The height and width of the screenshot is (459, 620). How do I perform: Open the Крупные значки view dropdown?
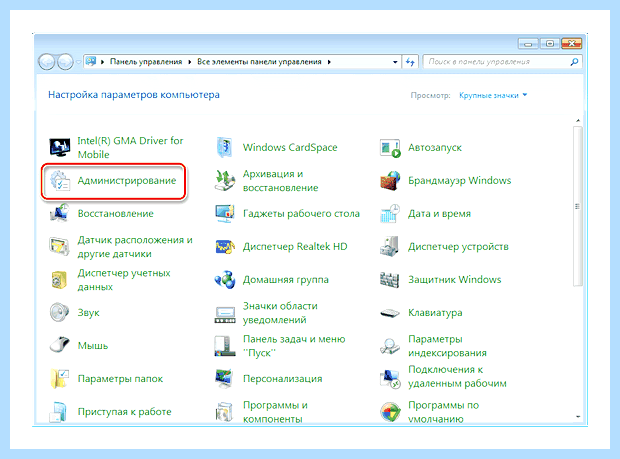tap(493, 95)
